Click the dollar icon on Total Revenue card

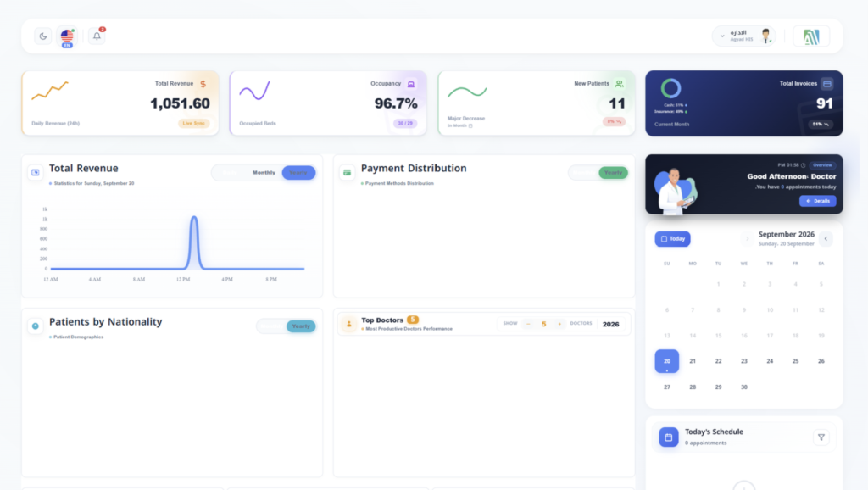[203, 84]
